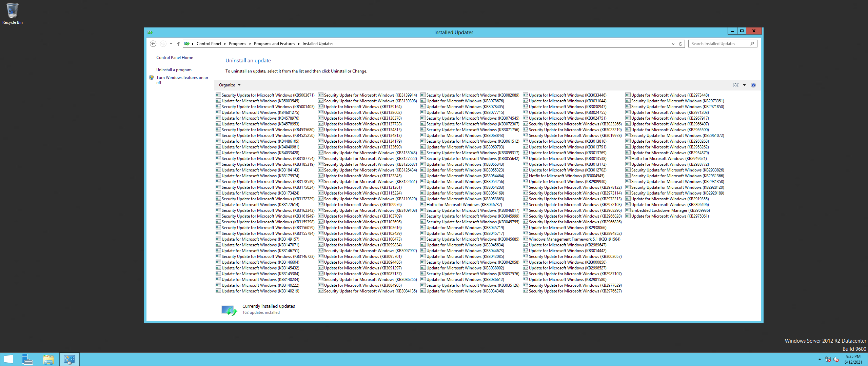Select Security Update KB3126587
Image resolution: width=868 pixels, height=366 pixels.
(x=368, y=164)
